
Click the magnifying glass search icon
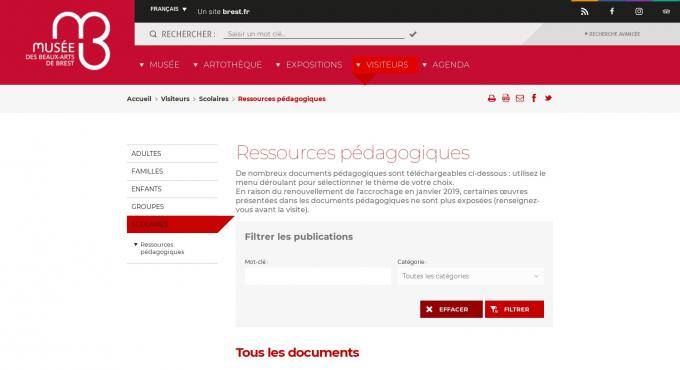tap(153, 34)
